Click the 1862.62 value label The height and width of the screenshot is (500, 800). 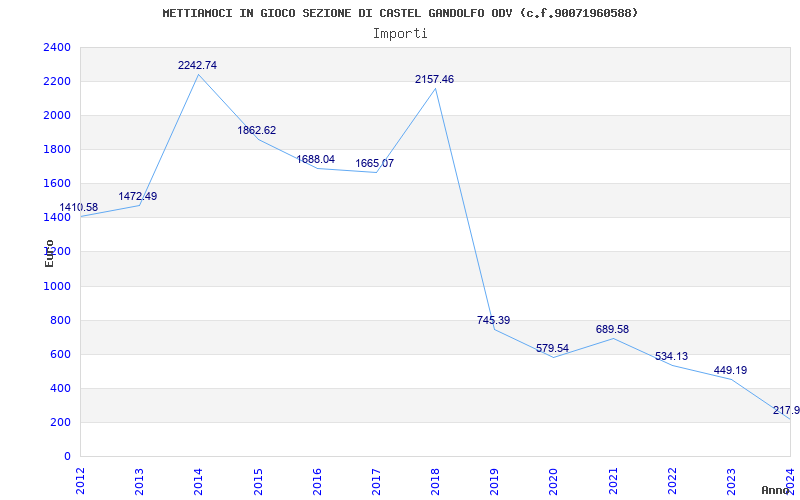(257, 131)
